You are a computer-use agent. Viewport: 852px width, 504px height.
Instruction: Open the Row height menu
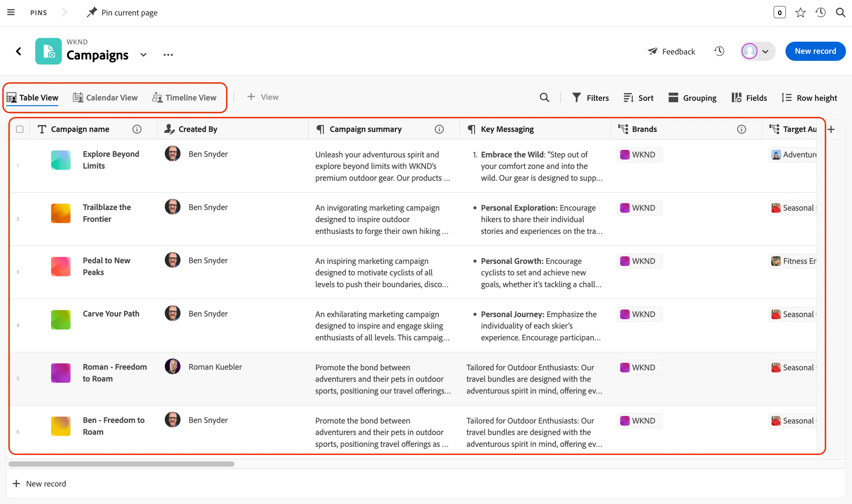[x=809, y=98]
